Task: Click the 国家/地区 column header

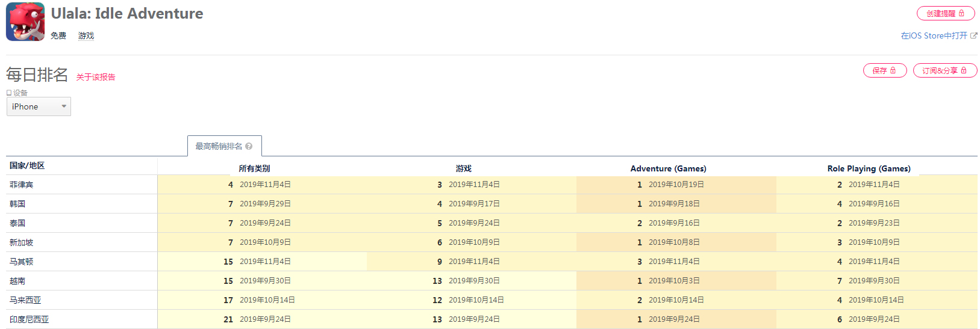Action: coord(27,165)
